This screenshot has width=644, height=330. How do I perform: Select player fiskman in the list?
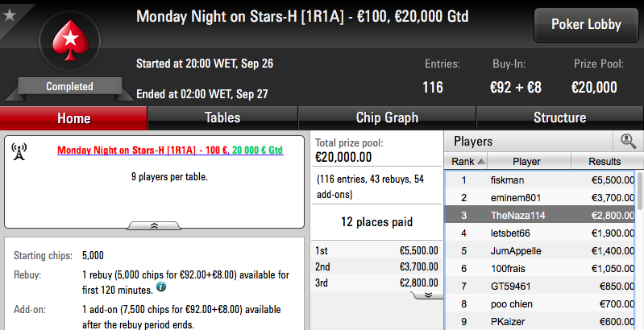click(541, 180)
